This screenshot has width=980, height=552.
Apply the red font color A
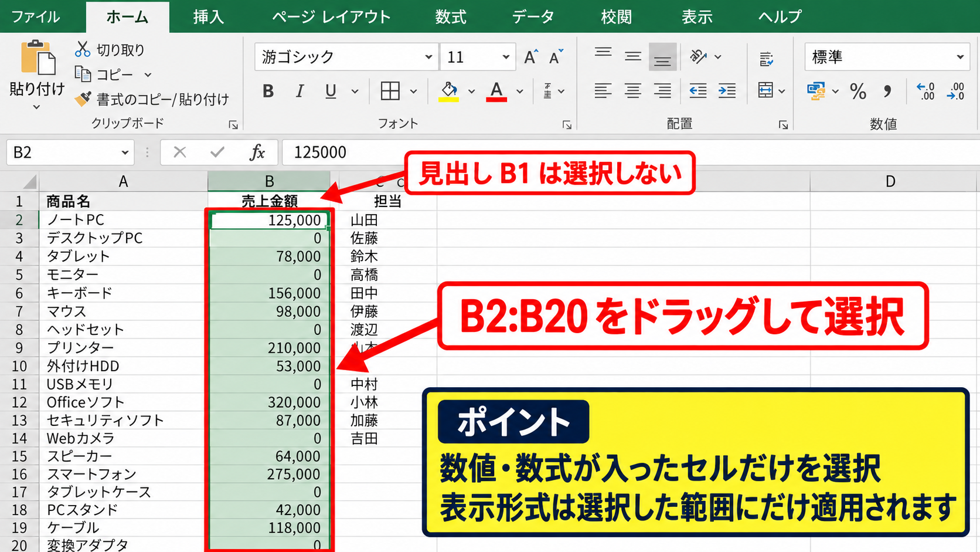click(496, 91)
